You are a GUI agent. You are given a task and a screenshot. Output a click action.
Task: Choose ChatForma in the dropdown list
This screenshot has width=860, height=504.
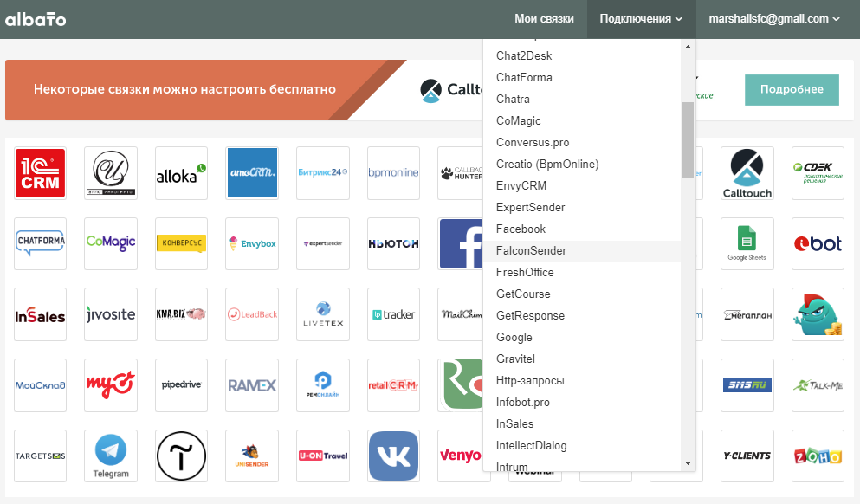pyautogui.click(x=581, y=77)
